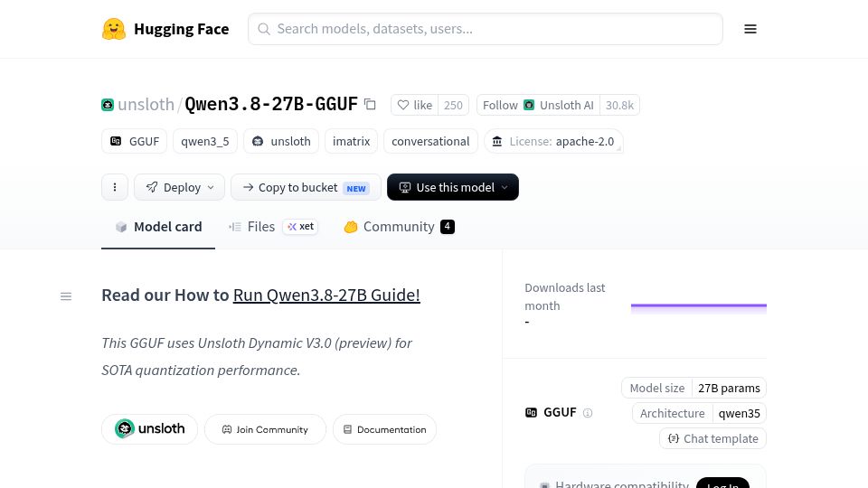868x488 pixels.
Task: Click the xet badge on Files tab
Action: [300, 226]
